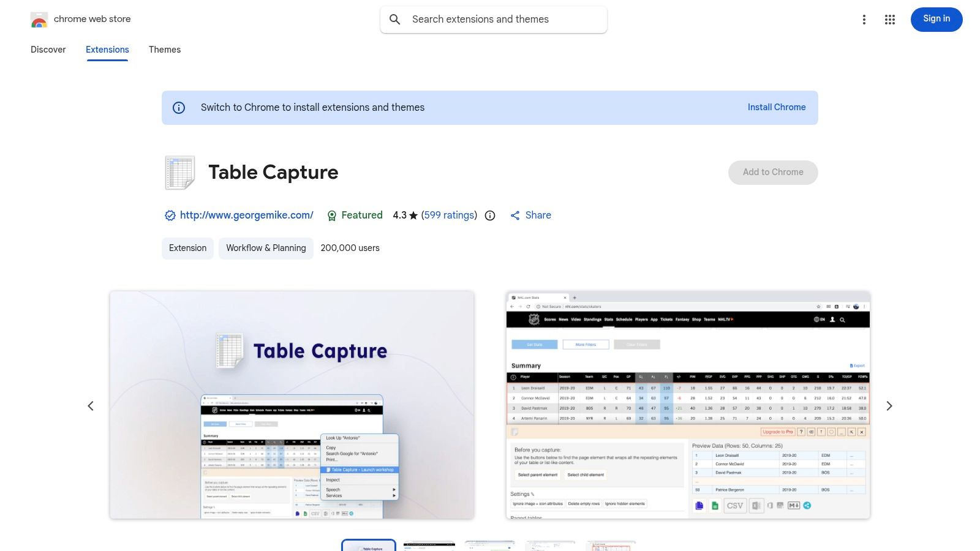This screenshot has width=980, height=551.
Task: Click the '200,000 users' text
Action: [350, 248]
